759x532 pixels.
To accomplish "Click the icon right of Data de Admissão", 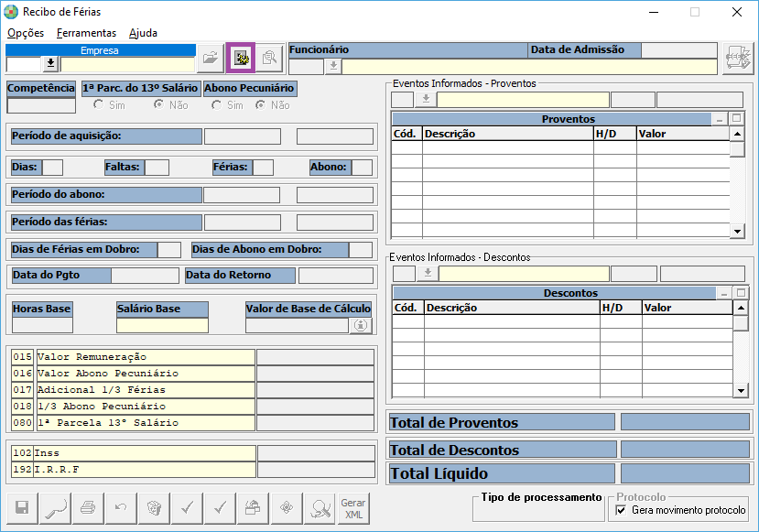I will [738, 59].
